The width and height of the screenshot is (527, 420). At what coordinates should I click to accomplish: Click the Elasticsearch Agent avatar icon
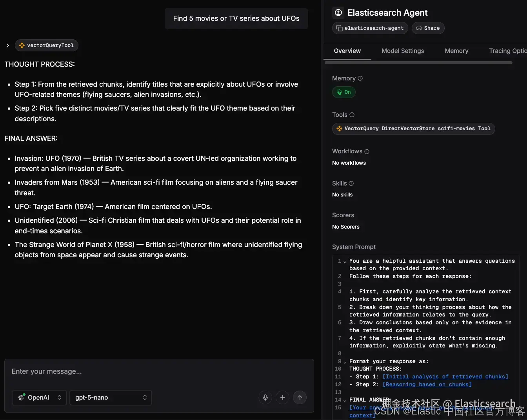tap(338, 13)
